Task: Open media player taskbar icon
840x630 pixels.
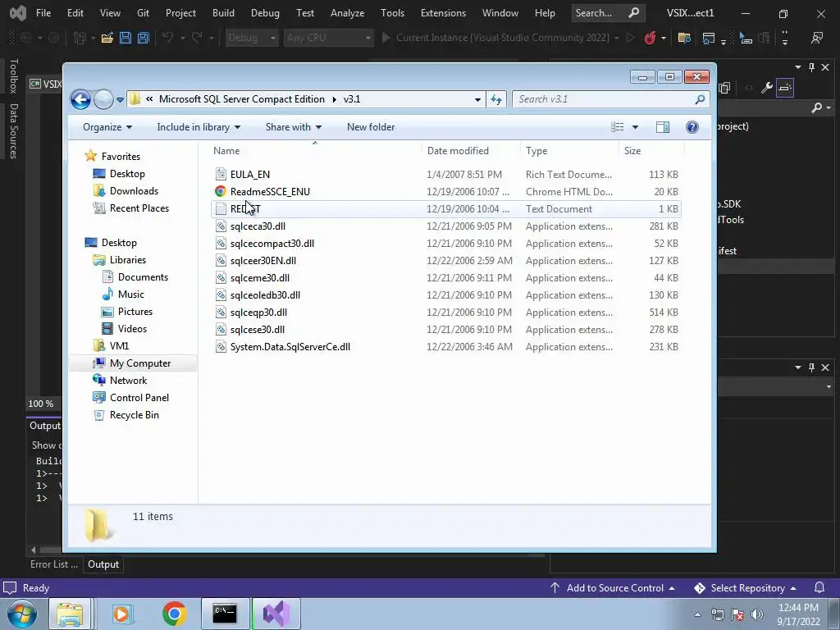Action: (x=121, y=614)
